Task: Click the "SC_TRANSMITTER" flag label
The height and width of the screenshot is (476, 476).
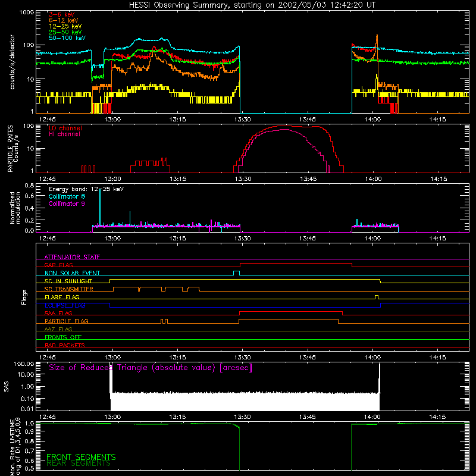Action: click(69, 289)
